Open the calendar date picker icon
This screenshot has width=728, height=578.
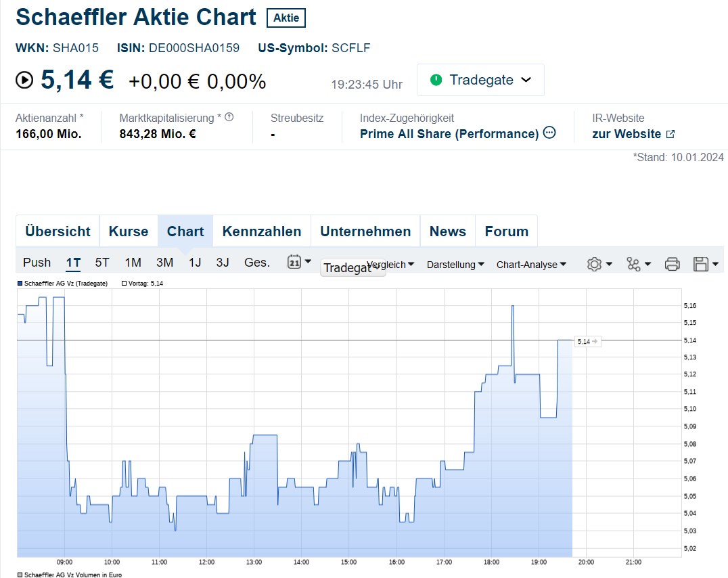[x=295, y=263]
